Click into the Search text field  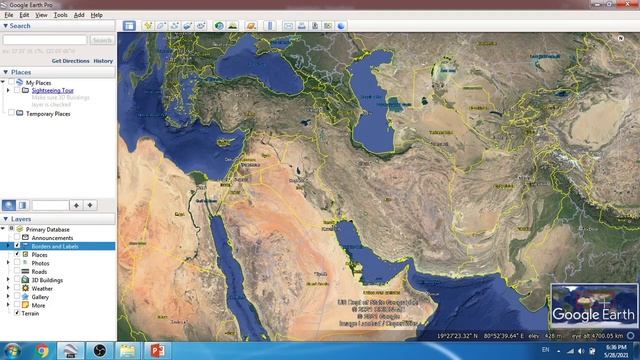(x=45, y=40)
